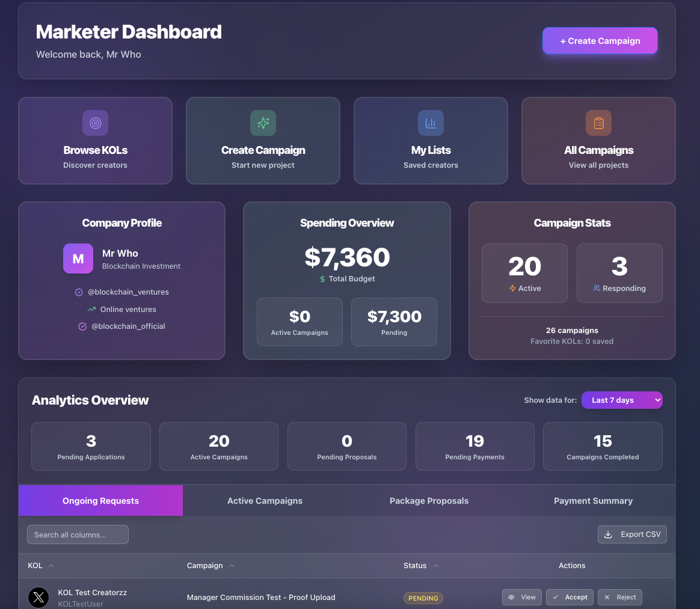Click the verified badge beside @blockchain_ventures
The width and height of the screenshot is (700, 609).
click(x=79, y=292)
